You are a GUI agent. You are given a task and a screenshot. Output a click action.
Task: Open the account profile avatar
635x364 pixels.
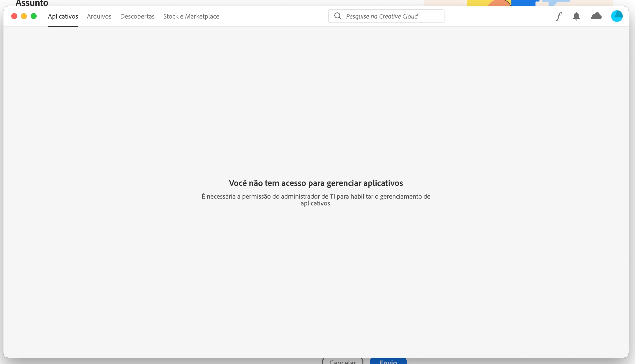tap(616, 16)
